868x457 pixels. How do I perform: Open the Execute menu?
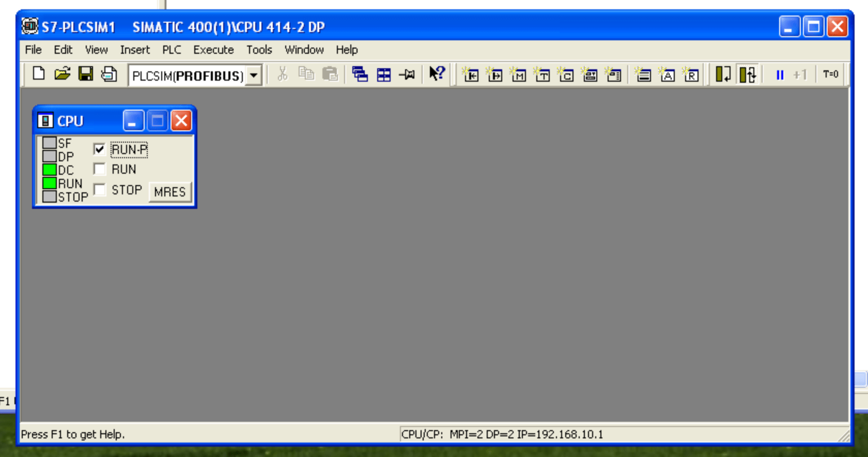point(213,50)
